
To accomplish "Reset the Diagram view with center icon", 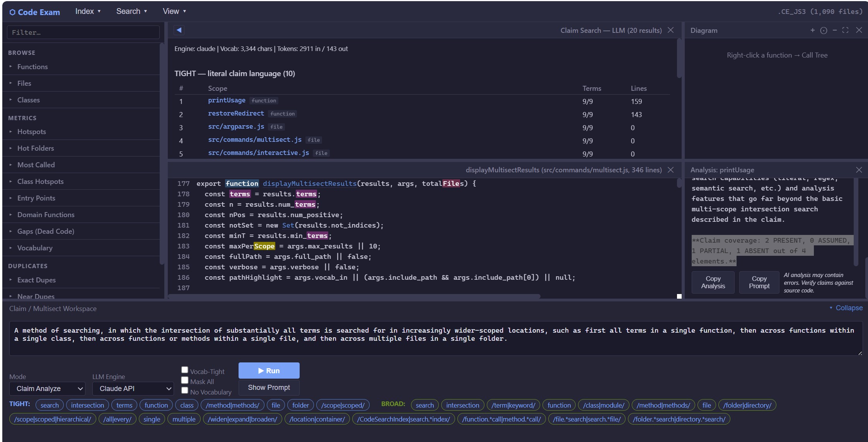I will click(x=824, y=31).
